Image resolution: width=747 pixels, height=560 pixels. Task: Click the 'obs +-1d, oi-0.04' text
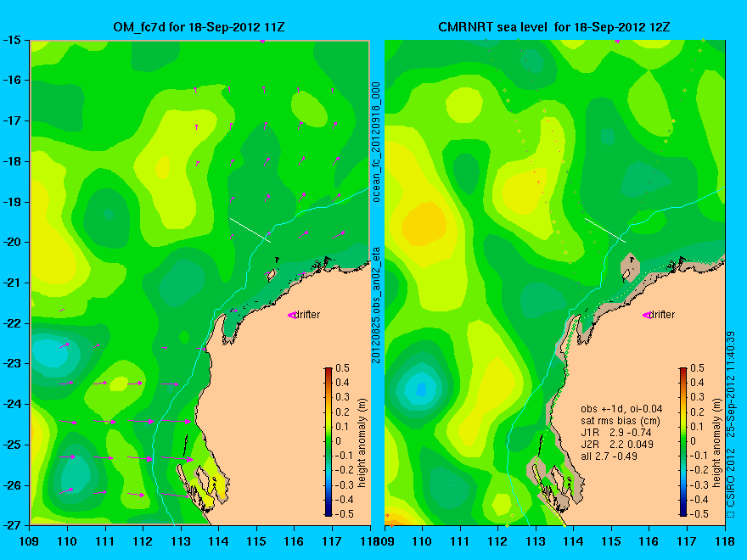pos(621,409)
